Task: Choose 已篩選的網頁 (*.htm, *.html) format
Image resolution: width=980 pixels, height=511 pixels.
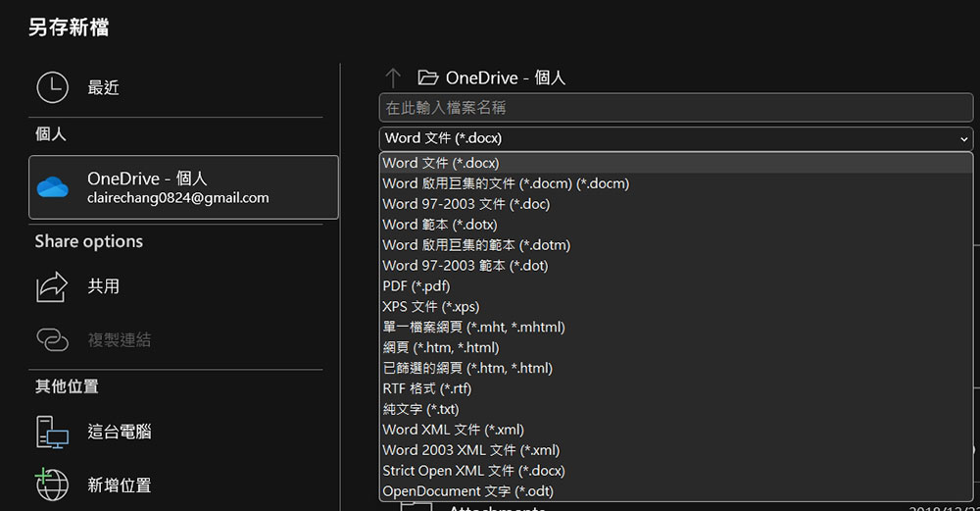Action: (675, 369)
